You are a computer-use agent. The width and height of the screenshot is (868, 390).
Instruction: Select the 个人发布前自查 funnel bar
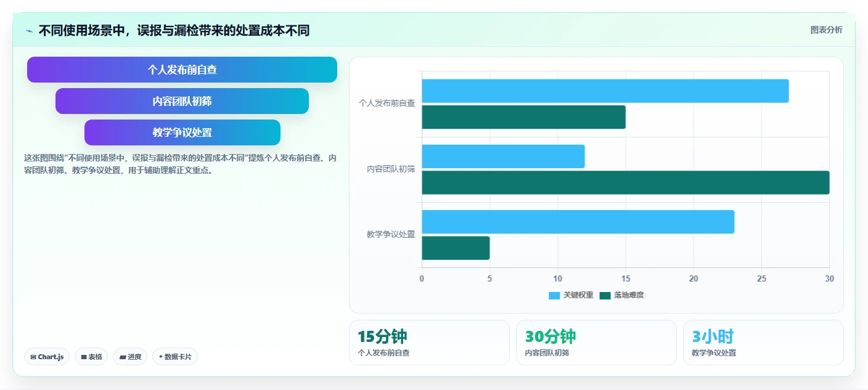tap(182, 70)
